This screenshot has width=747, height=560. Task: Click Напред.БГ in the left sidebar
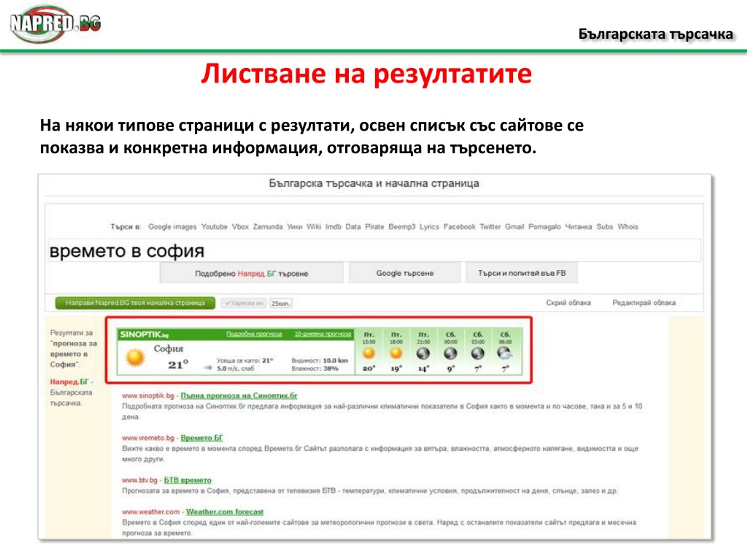[x=69, y=381]
